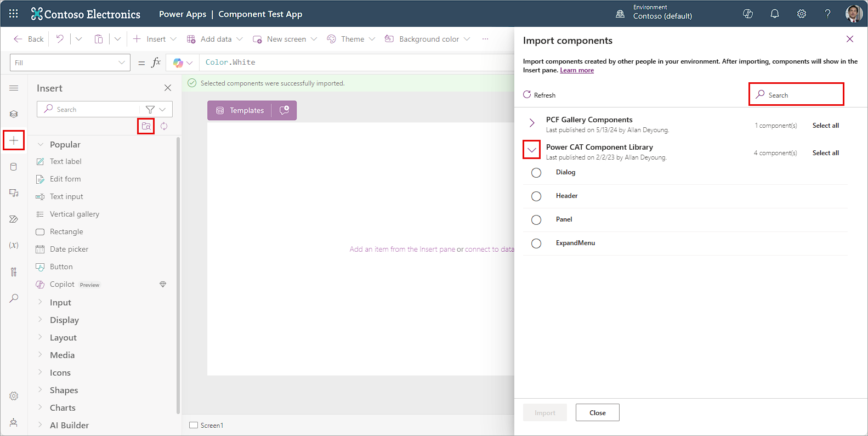This screenshot has width=868, height=436.
Task: Open the Insert menu in toolbar
Action: click(155, 39)
